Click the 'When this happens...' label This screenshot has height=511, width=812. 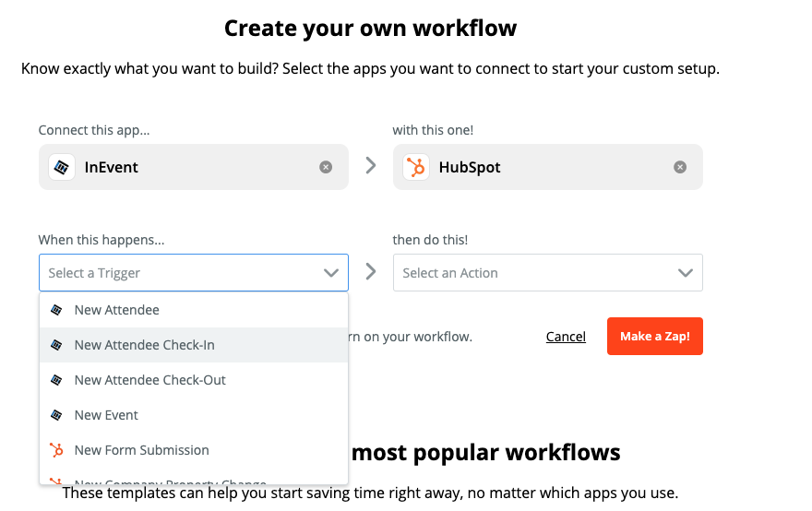[101, 240]
